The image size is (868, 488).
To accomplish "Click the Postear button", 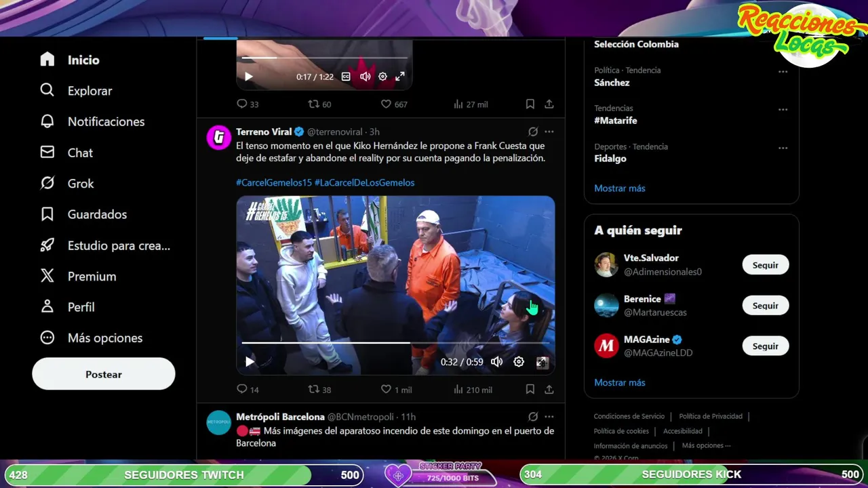I will point(104,374).
